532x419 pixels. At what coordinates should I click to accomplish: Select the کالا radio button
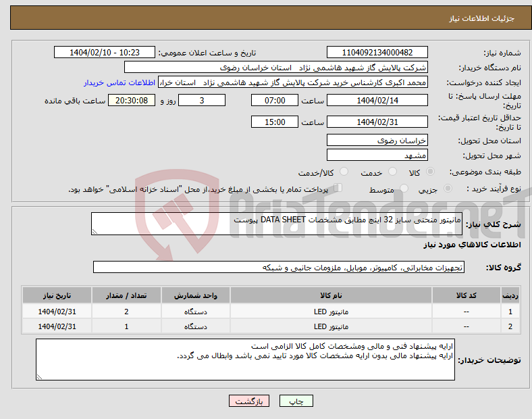[x=430, y=172]
